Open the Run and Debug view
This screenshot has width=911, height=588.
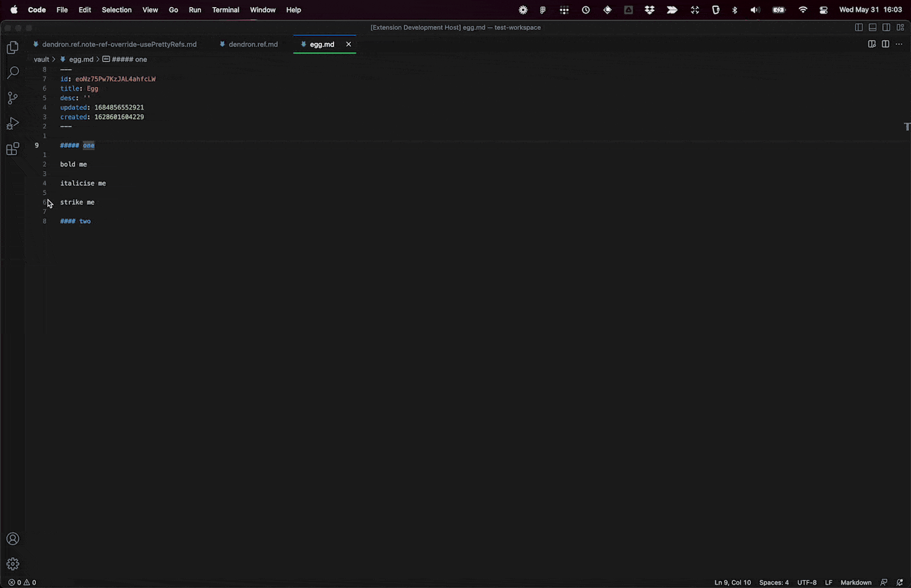click(13, 124)
